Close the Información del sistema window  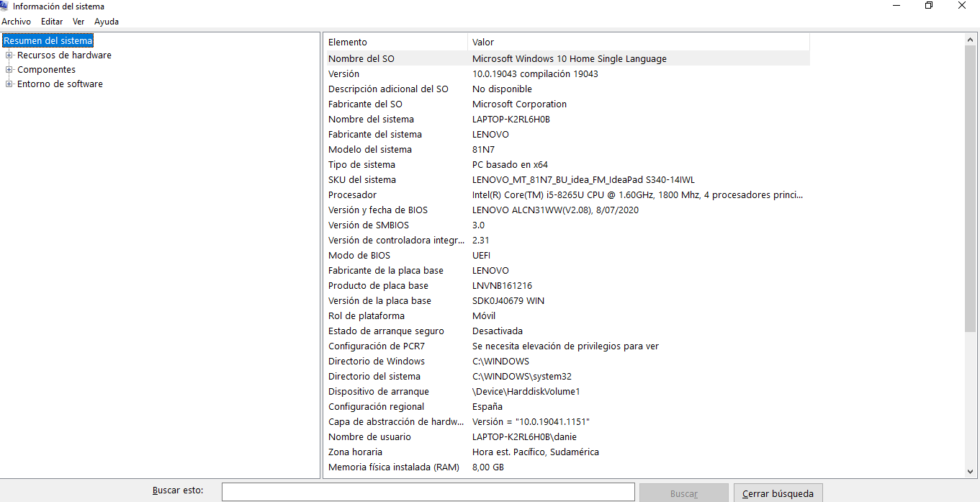click(962, 6)
